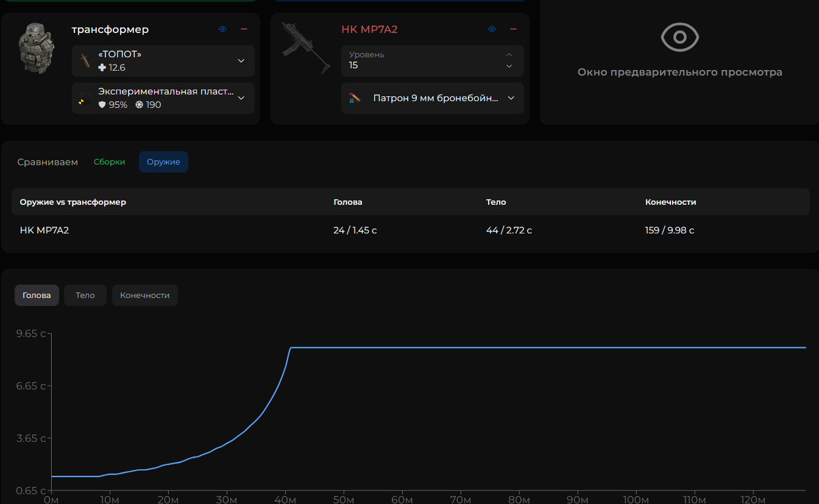This screenshot has width=819, height=504.
Task: Click HK MP7A2 row in table
Action: pos(409,230)
